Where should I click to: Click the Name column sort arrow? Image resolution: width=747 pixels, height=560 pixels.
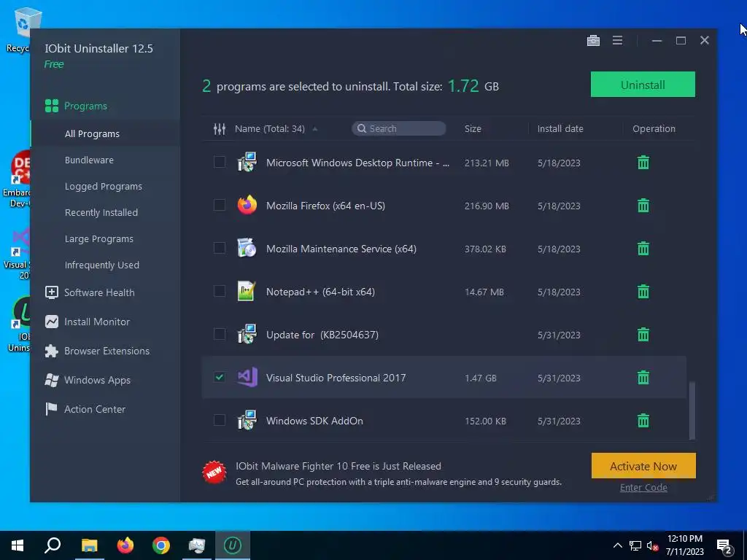pyautogui.click(x=315, y=129)
